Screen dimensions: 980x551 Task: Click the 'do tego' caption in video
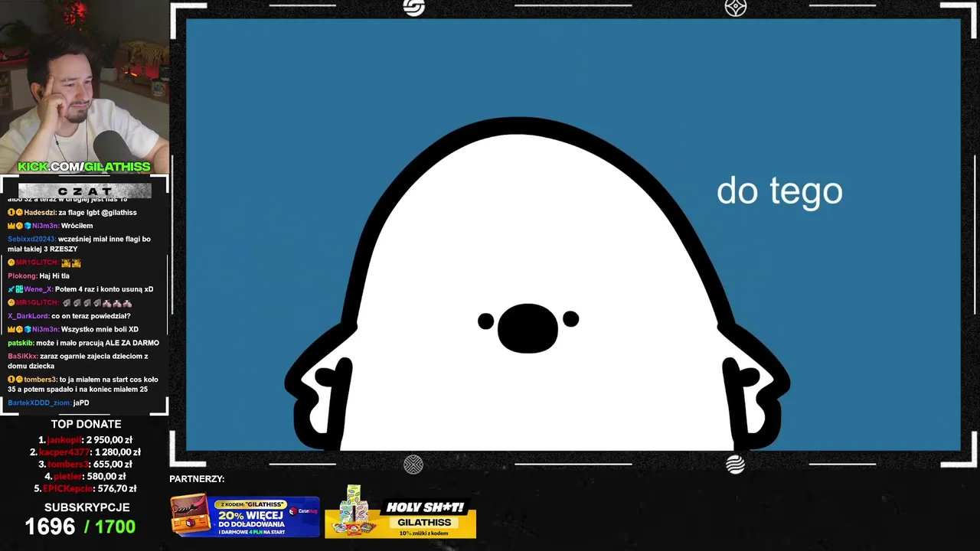(x=779, y=191)
